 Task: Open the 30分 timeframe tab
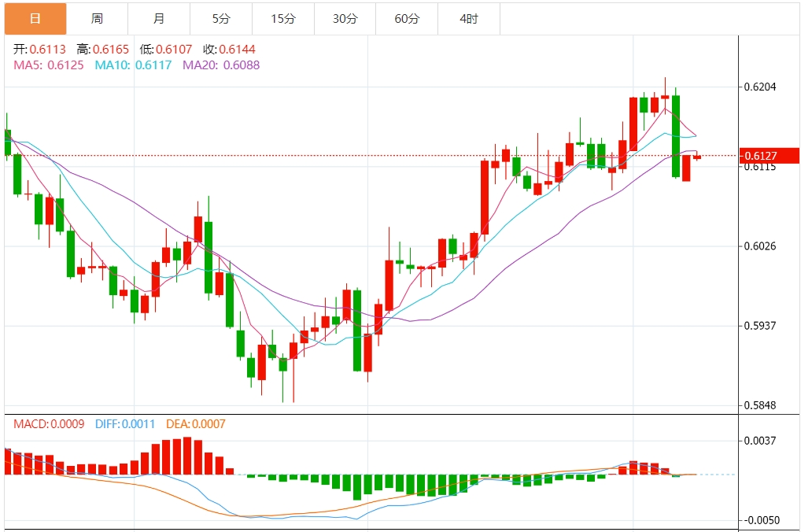345,19
